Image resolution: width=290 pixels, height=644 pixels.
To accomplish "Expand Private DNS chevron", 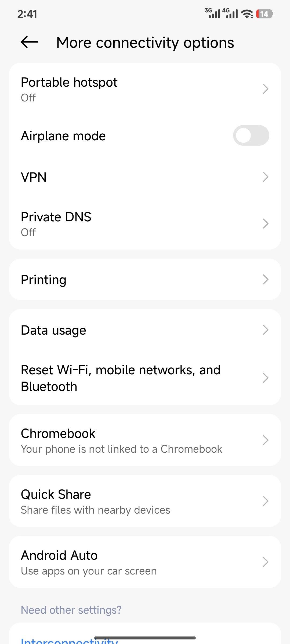I will tap(265, 224).
